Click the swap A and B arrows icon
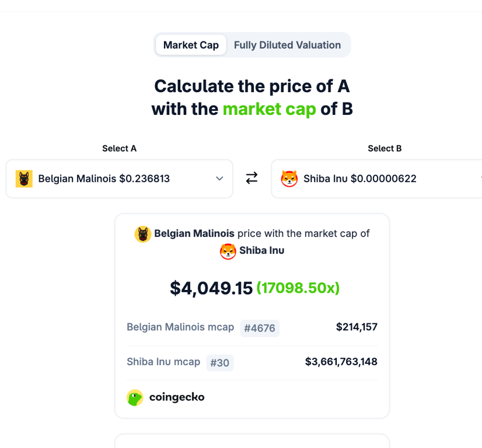Screen dimensions: 482x448 point(252,178)
